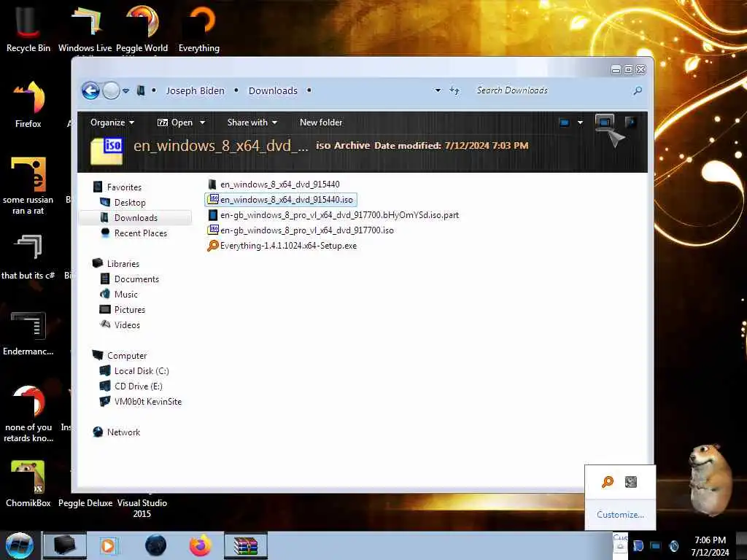747x560 pixels.
Task: Click the Search Downloads field
Action: [553, 90]
